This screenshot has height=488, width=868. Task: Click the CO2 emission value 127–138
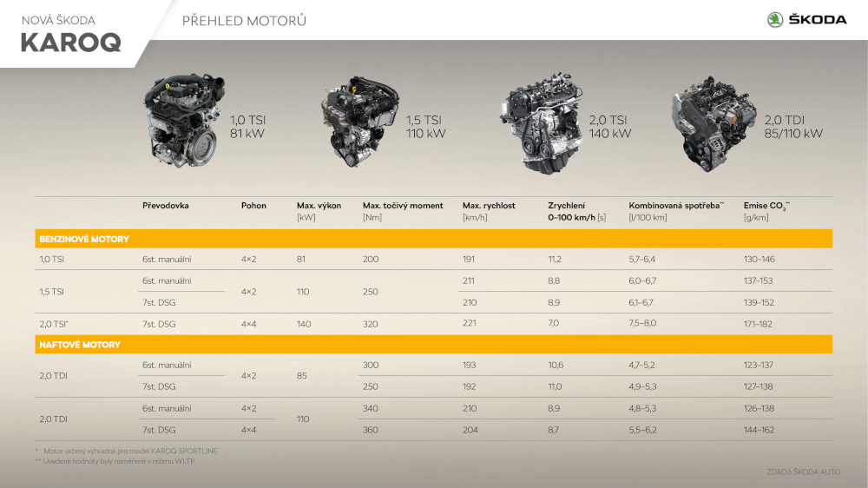tap(759, 386)
